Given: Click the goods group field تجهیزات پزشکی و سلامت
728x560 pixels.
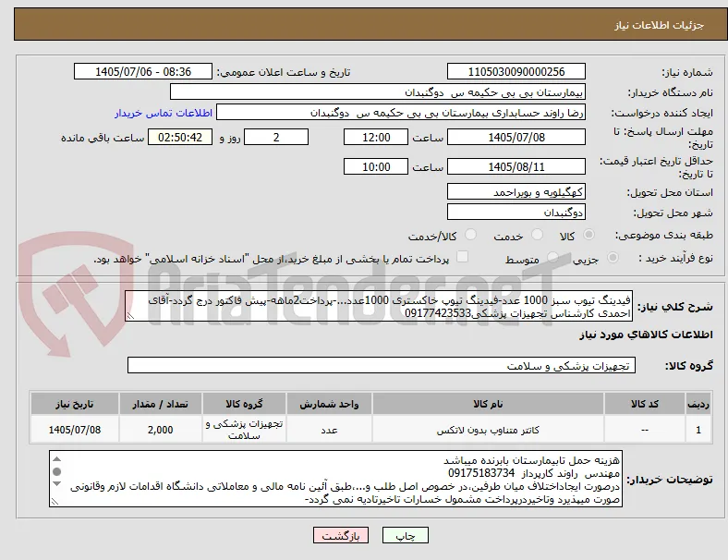Looking at the screenshot, I should pyautogui.click(x=382, y=365).
